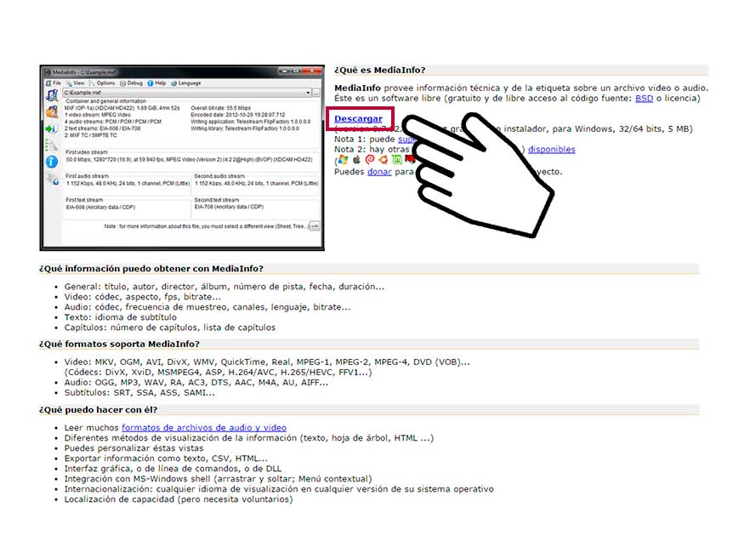Open the File menu in MediaInfo screenshot
Viewport: 756px width, 553px height.
[x=54, y=83]
